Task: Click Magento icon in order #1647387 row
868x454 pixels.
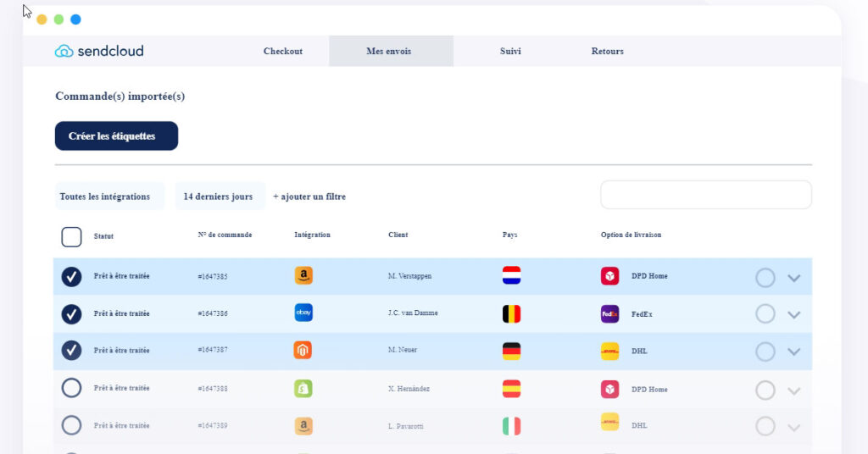Action: pyautogui.click(x=303, y=350)
